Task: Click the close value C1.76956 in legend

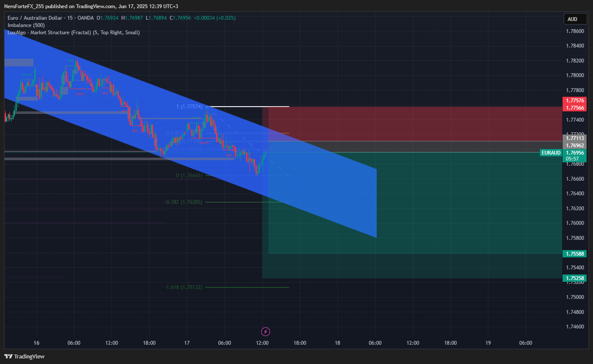Action: (x=181, y=18)
